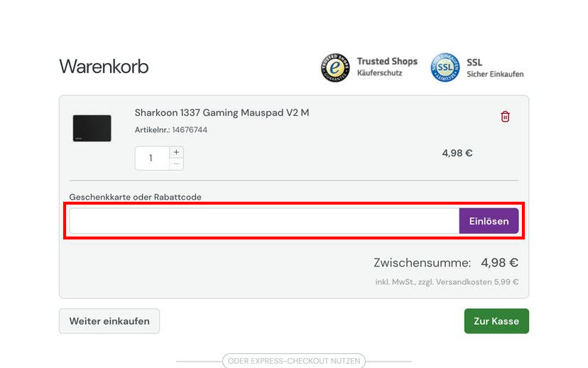Viewport: 588px width, 368px height.
Task: Click the ODER EXPRESS-CHECKOUT NUTZEN label
Action: click(294, 361)
